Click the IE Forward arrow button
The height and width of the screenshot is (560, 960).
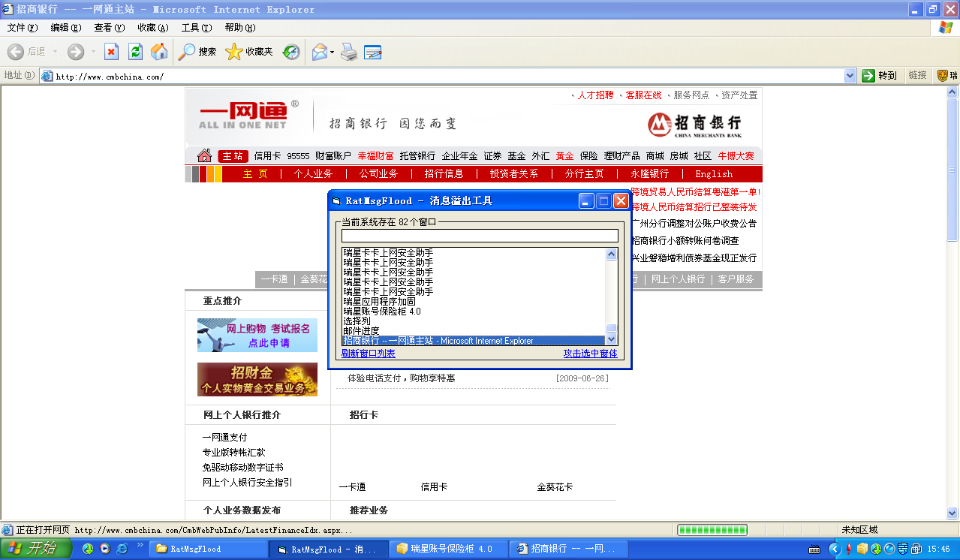(x=75, y=52)
